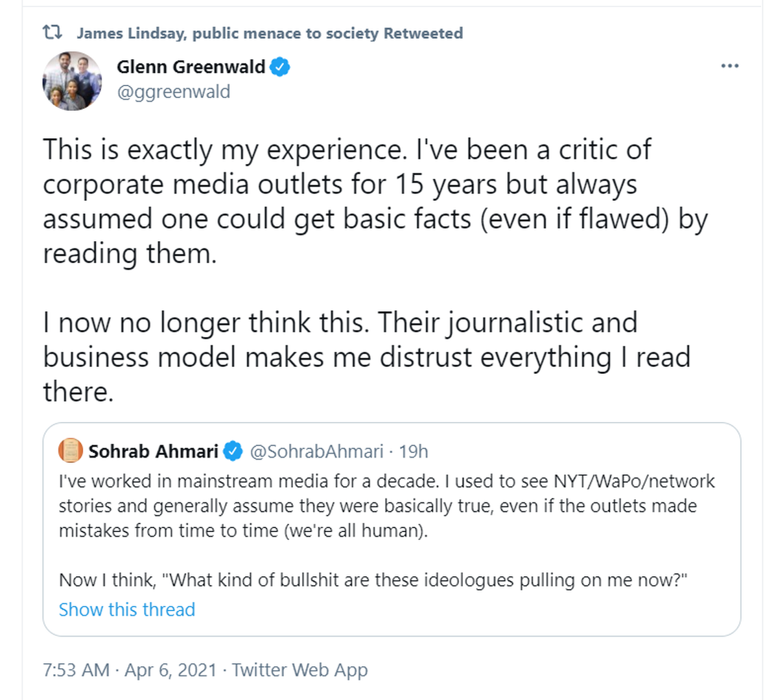The image size is (776, 700).
Task: Click the retweet arrows icon at top
Action: point(53,32)
